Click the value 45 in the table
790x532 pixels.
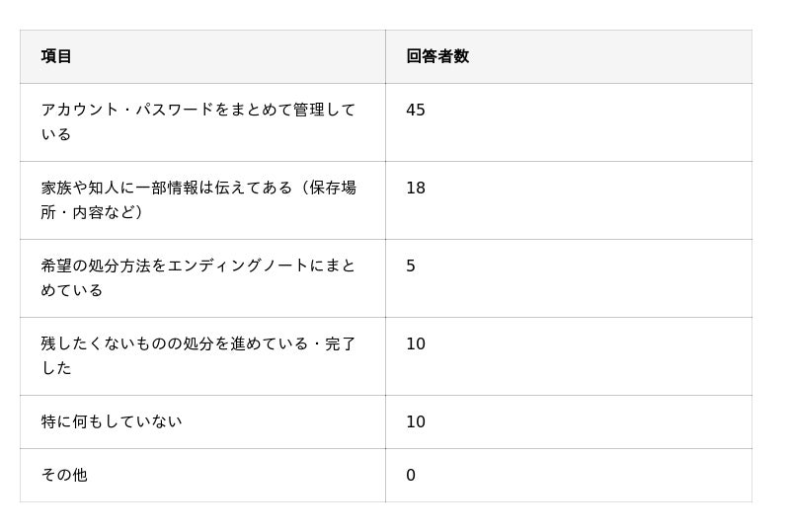416,110
